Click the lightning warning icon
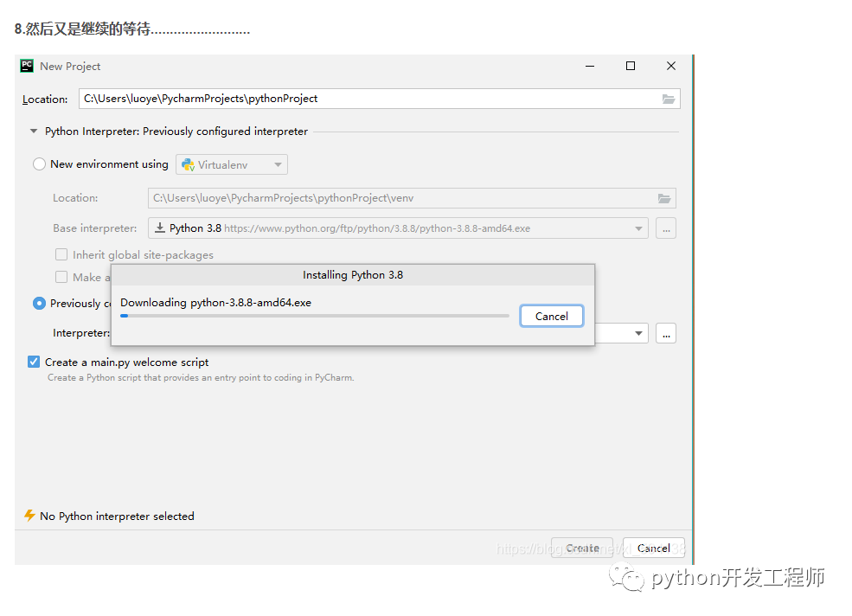 tap(29, 516)
